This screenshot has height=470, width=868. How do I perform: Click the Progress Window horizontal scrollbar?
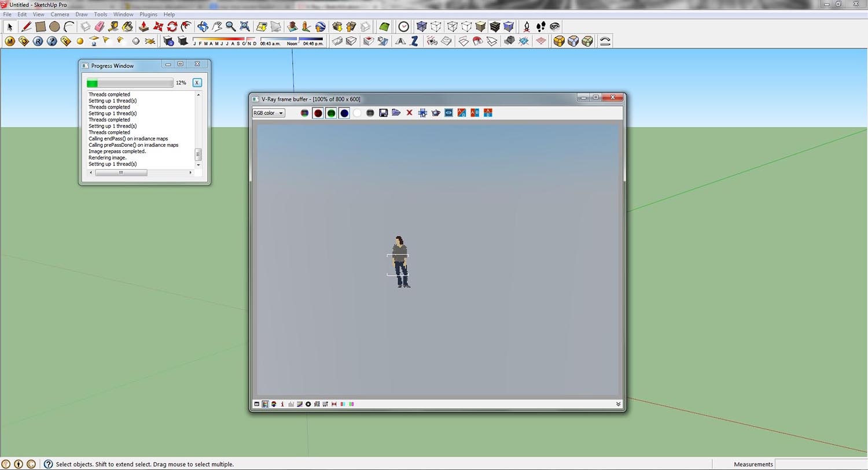click(141, 172)
